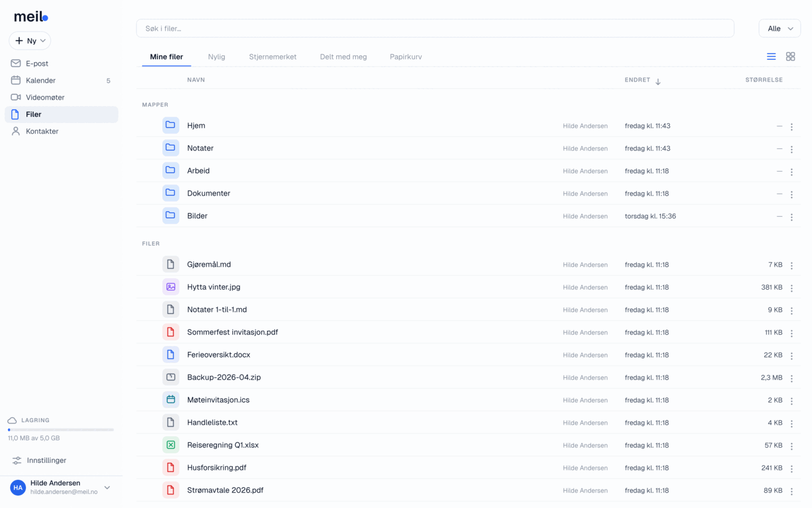
Task: Click the meil logo
Action: click(31, 17)
